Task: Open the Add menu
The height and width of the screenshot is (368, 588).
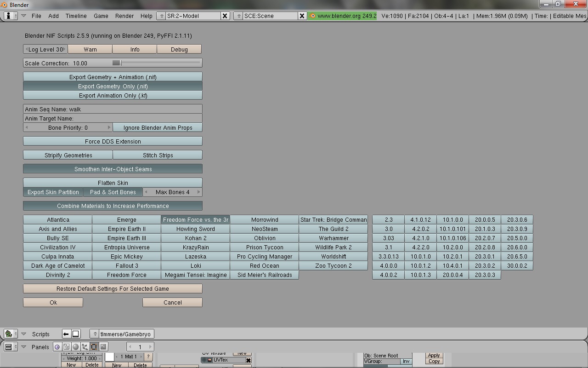Action: (x=53, y=16)
